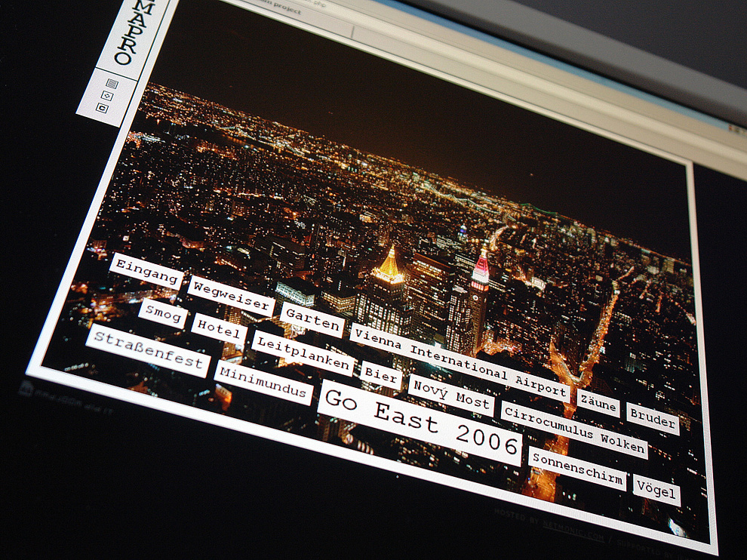747x560 pixels.
Task: Select the Sonnenschirm tag
Action: click(x=577, y=469)
